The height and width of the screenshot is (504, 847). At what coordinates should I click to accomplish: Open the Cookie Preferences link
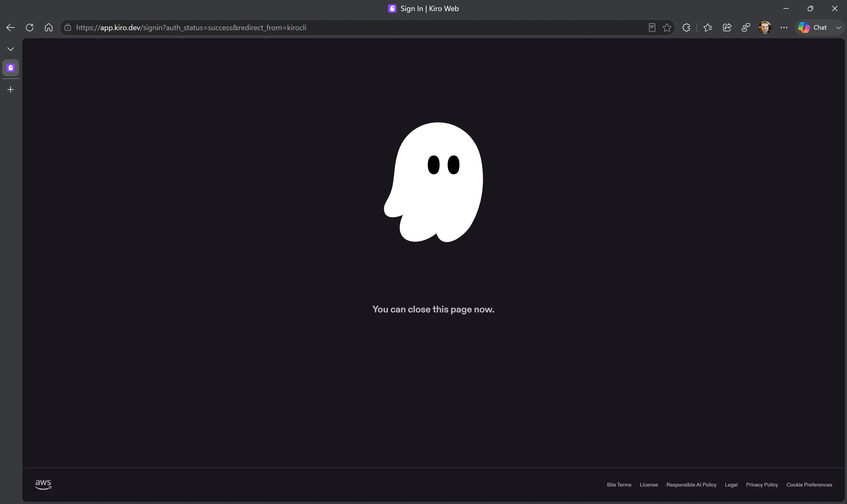pyautogui.click(x=809, y=485)
